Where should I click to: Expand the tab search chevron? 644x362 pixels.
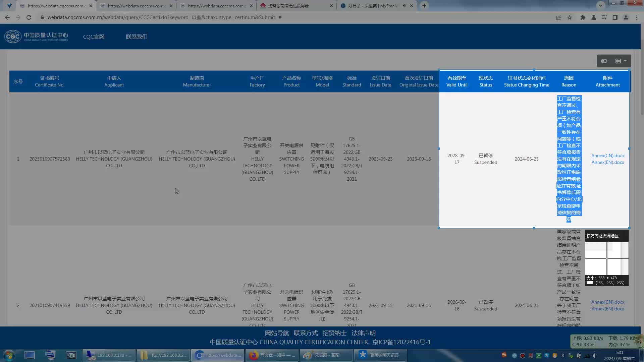(x=600, y=6)
